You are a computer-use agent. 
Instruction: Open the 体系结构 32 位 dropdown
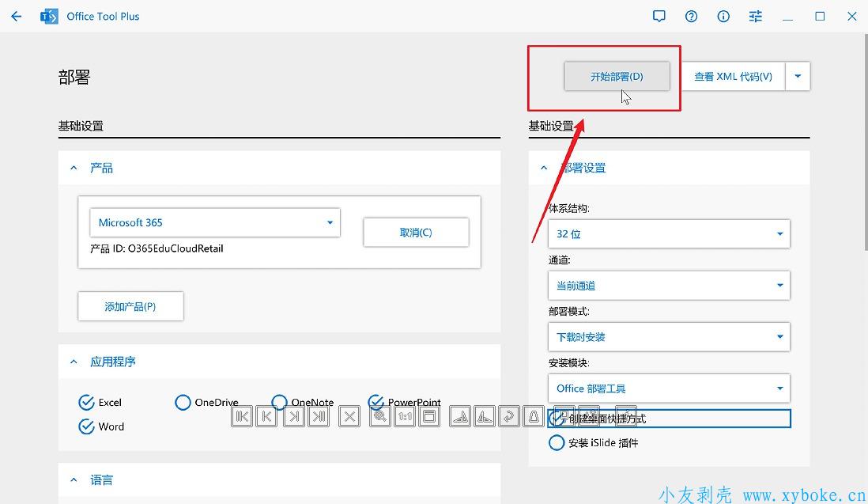click(x=668, y=234)
